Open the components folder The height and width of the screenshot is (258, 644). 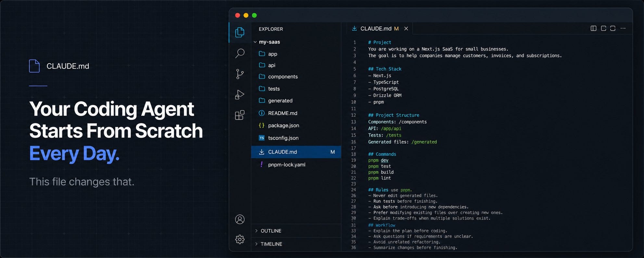pos(283,77)
